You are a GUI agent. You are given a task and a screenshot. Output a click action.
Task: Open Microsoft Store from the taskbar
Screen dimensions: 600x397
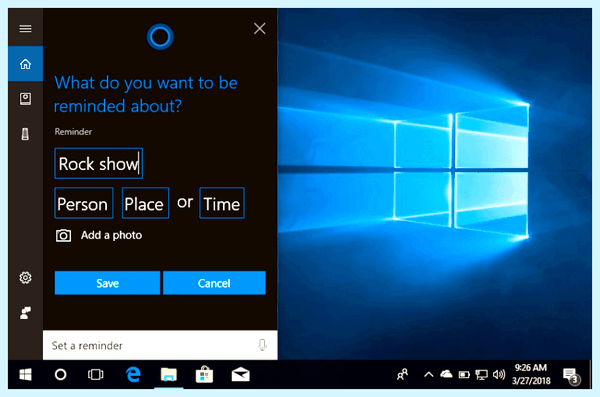coord(204,374)
